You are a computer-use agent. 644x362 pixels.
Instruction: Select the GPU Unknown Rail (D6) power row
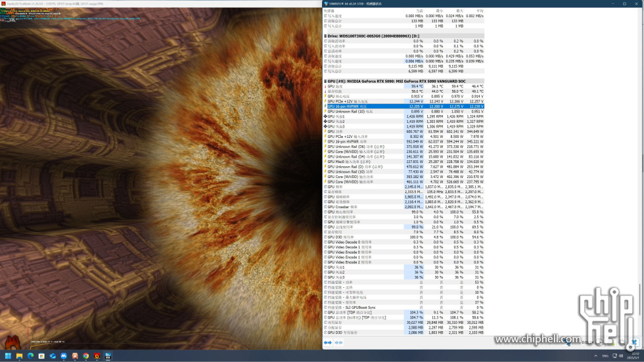tap(403, 147)
